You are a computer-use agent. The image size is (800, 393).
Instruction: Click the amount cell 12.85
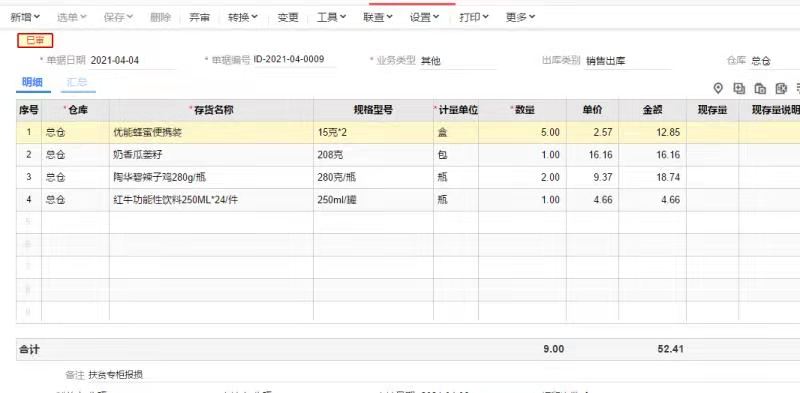653,133
